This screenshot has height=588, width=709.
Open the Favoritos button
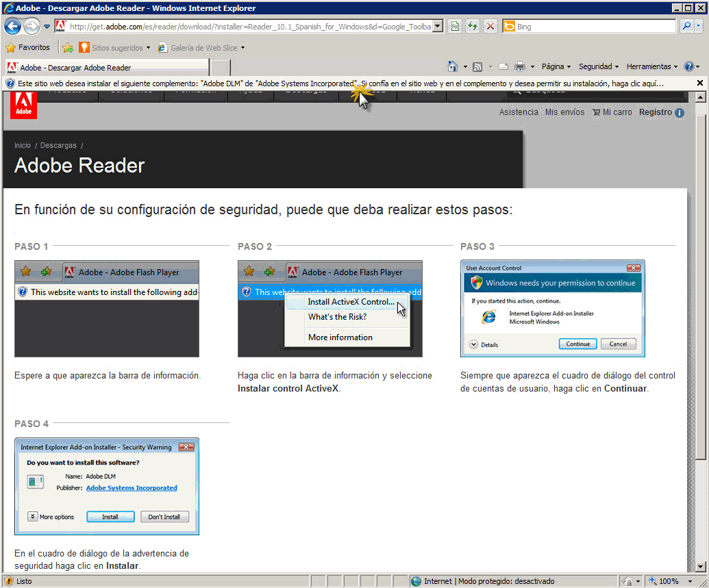(x=28, y=47)
